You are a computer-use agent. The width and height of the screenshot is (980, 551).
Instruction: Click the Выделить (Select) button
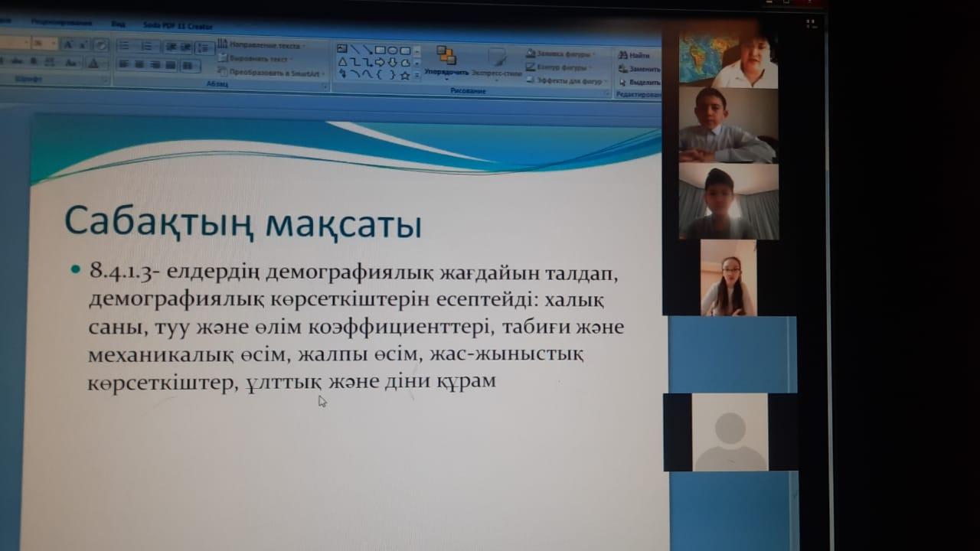(640, 82)
